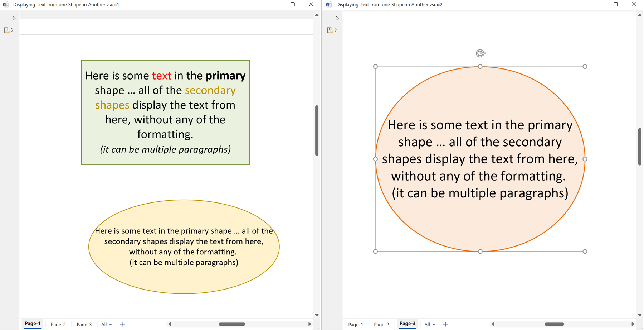Expand the collapsed ribbon in the right window
This screenshot has height=330, width=644.
[x=337, y=18]
